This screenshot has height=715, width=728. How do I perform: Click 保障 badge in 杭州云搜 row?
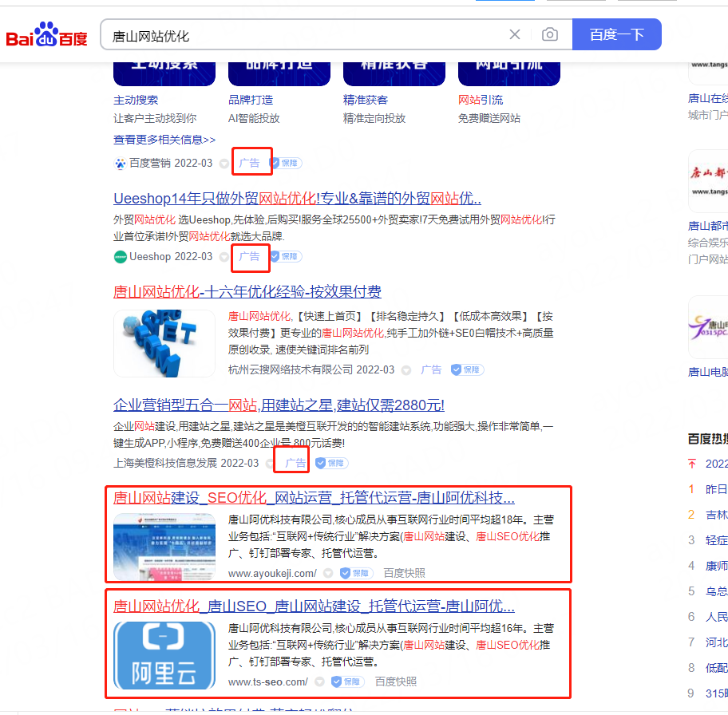coord(468,370)
